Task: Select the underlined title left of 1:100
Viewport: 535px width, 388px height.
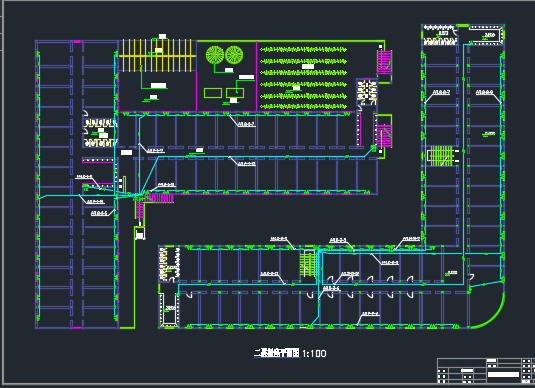Action: (277, 353)
